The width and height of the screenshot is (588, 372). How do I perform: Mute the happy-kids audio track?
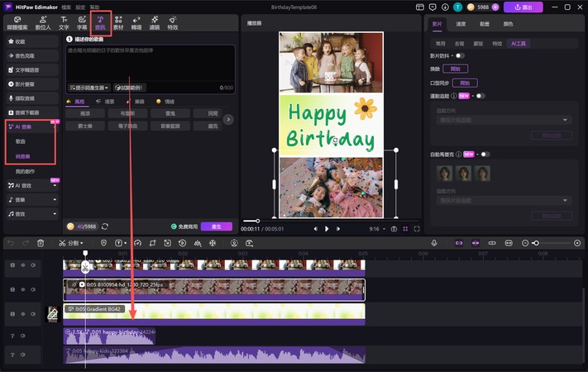(23, 355)
